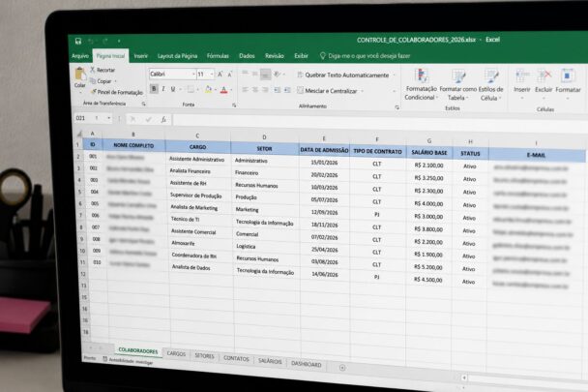Add a new sheet with plus button
This screenshot has height=392, width=588.
tap(342, 368)
